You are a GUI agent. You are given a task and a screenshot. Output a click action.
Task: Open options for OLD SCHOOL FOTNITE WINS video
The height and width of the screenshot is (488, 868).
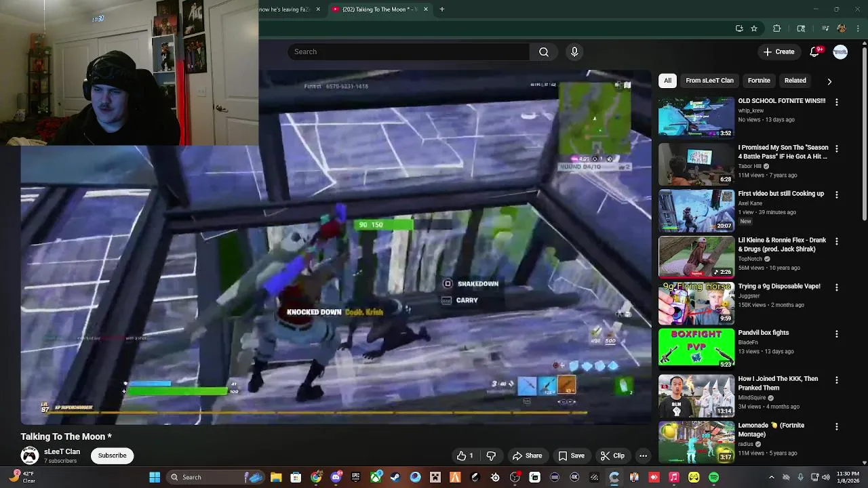pos(836,102)
